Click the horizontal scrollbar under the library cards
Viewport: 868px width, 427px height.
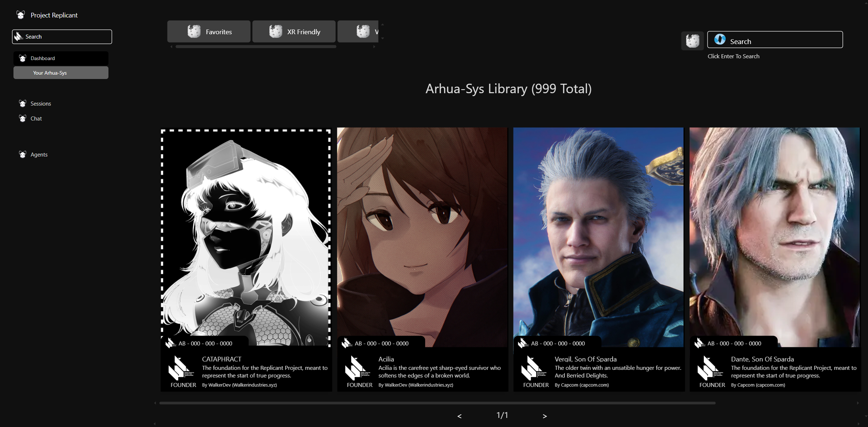pos(437,403)
